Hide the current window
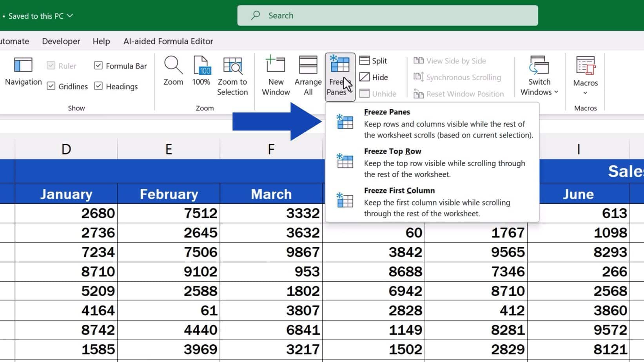The height and width of the screenshot is (362, 644). (x=374, y=77)
